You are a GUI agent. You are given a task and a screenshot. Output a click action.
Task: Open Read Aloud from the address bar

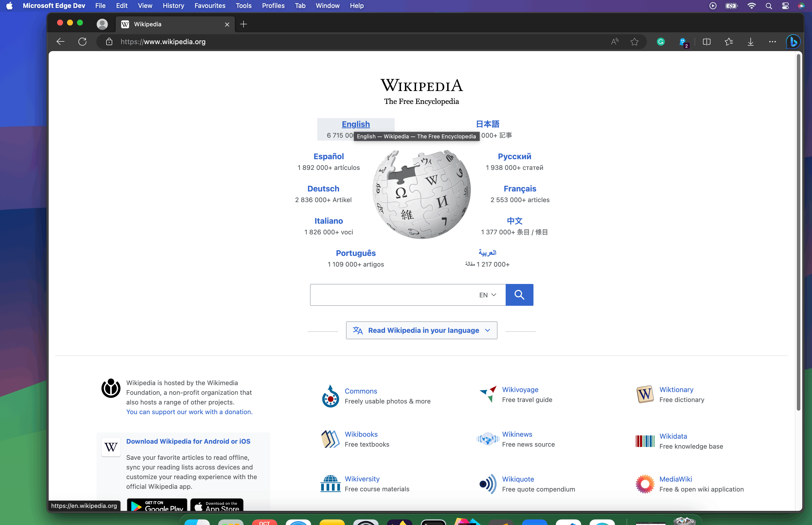(614, 42)
